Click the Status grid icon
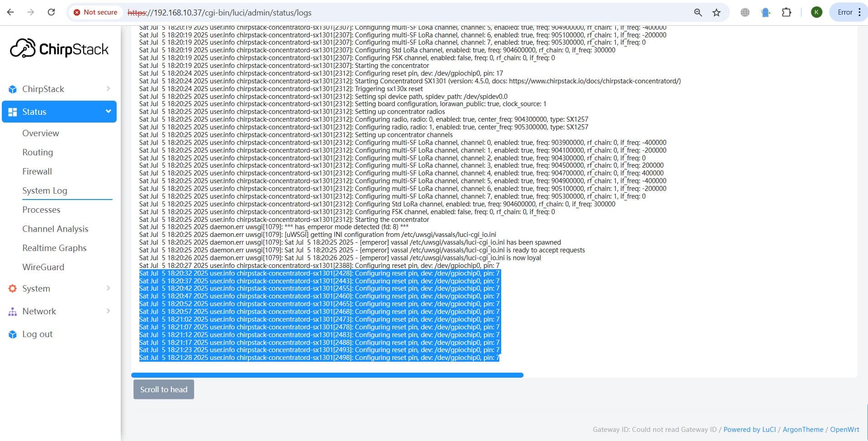 (x=13, y=112)
